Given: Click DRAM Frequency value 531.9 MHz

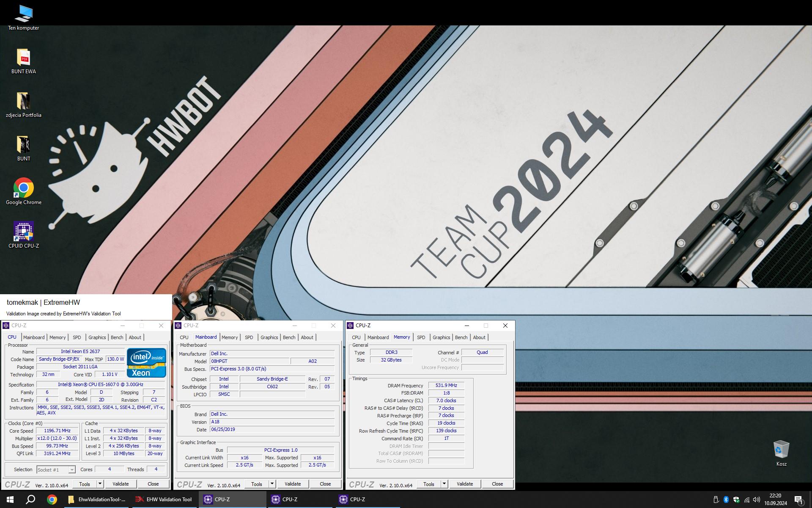Looking at the screenshot, I should click(x=446, y=385).
